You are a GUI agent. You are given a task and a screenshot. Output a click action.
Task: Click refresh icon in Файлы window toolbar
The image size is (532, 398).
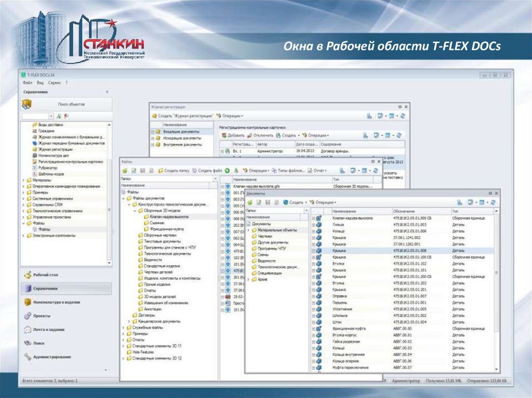376,171
